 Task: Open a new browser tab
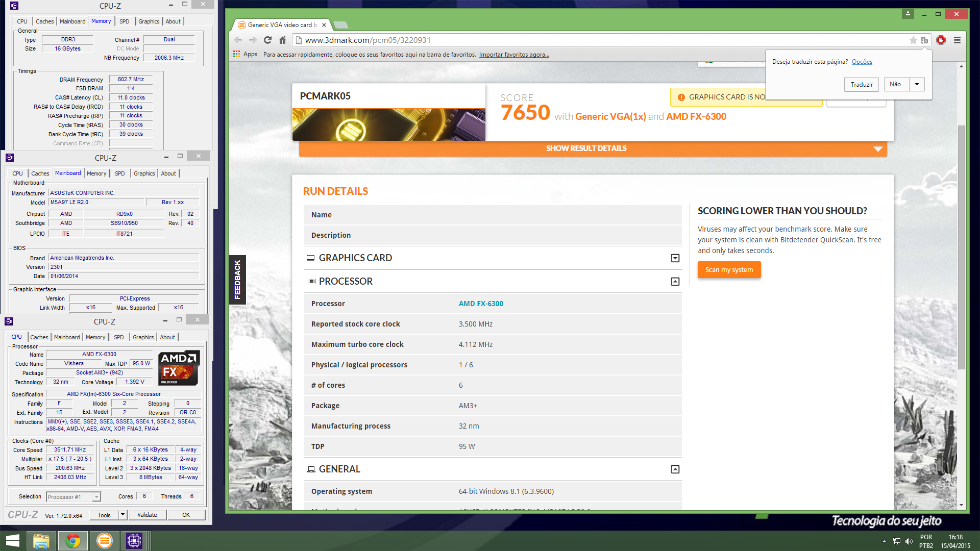pyautogui.click(x=341, y=24)
